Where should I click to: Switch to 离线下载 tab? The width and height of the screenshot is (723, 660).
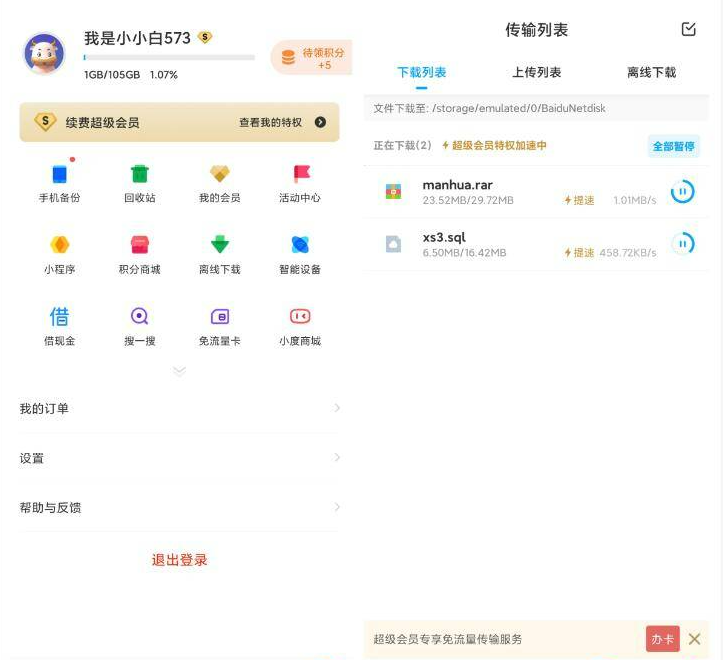point(651,72)
